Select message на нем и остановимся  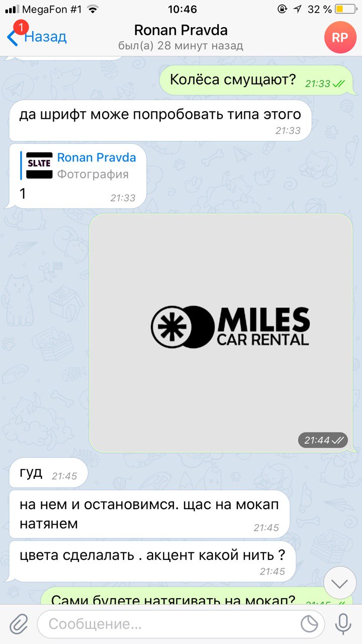(x=149, y=515)
